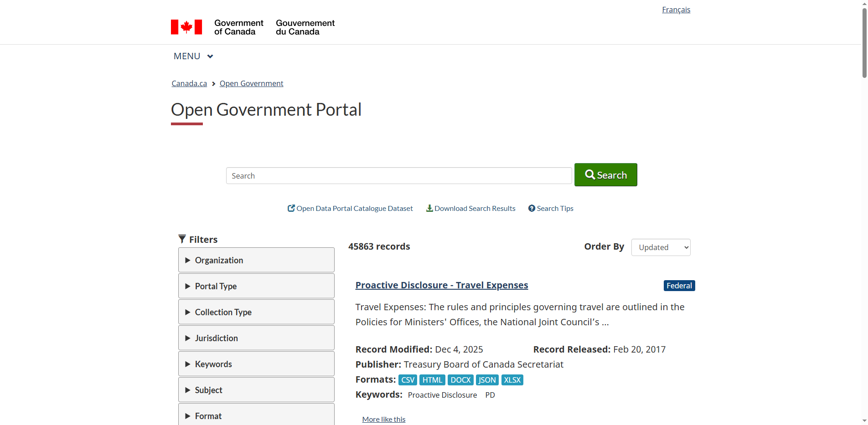Screen dimensions: 868x425
Task: Click the funnel icon next to Filters
Action: point(182,239)
